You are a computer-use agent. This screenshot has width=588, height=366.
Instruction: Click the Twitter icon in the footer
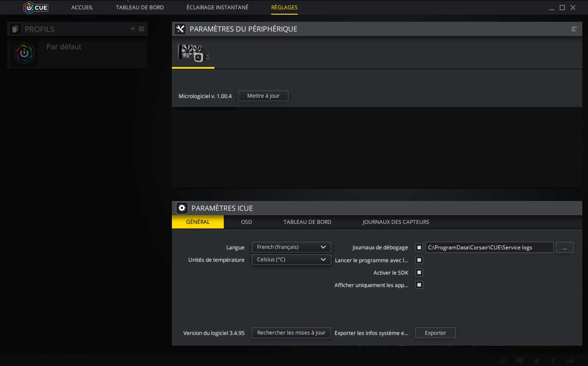537,361
